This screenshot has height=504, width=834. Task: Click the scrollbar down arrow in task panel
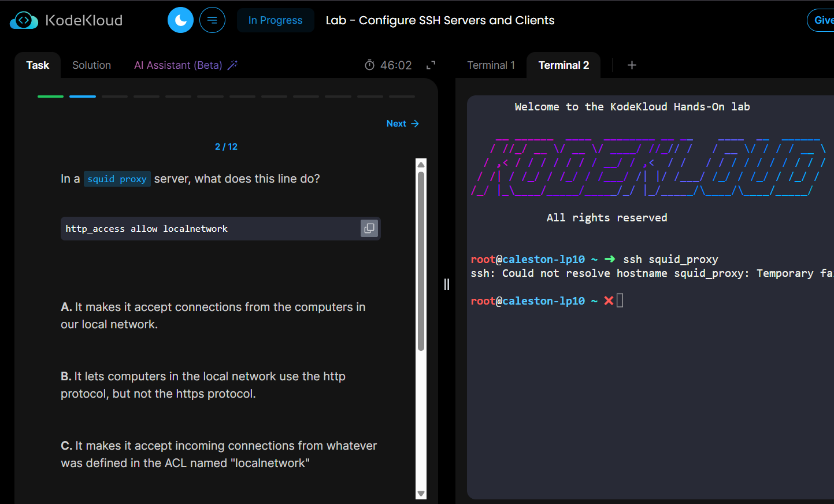(x=421, y=494)
